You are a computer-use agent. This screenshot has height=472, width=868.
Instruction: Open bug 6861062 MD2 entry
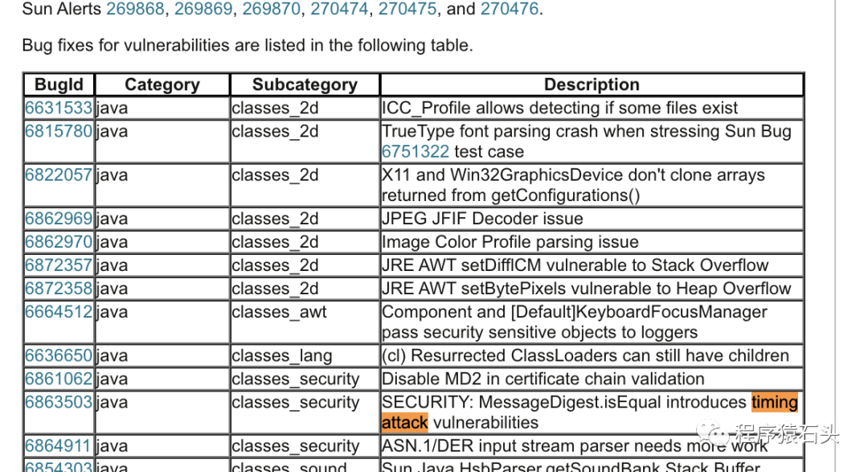tap(59, 379)
